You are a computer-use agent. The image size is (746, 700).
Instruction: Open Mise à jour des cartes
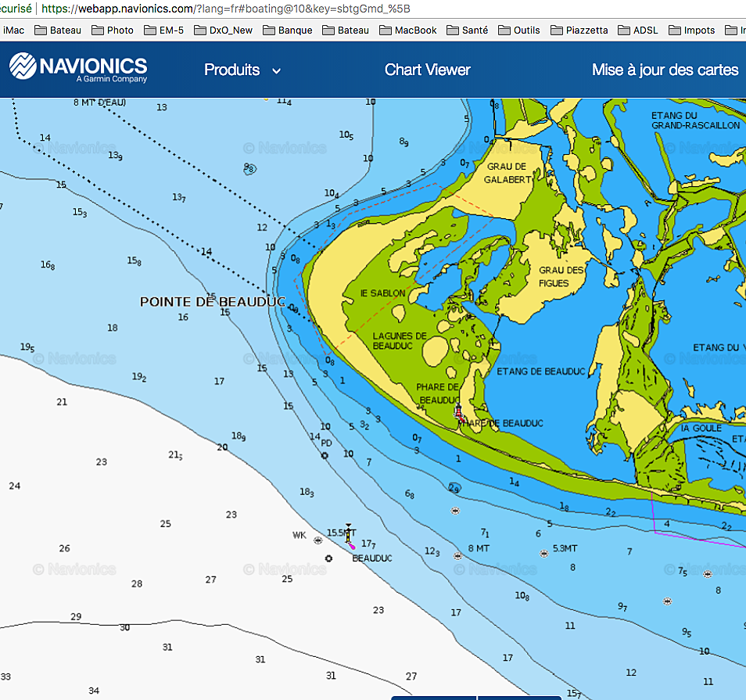(665, 70)
